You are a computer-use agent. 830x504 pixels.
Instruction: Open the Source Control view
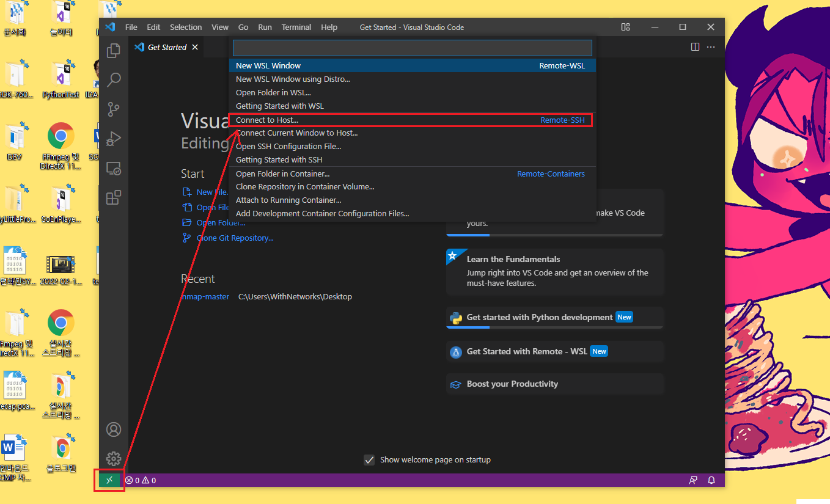pyautogui.click(x=114, y=109)
